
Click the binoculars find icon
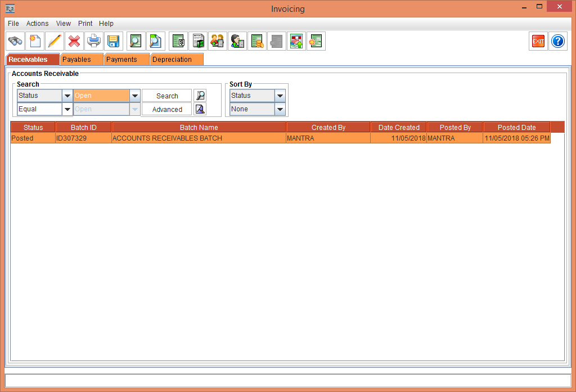(x=15, y=41)
